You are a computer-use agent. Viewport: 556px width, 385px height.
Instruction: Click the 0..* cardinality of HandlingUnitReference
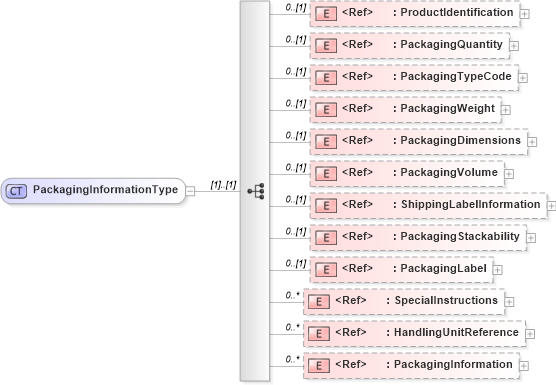[293, 327]
